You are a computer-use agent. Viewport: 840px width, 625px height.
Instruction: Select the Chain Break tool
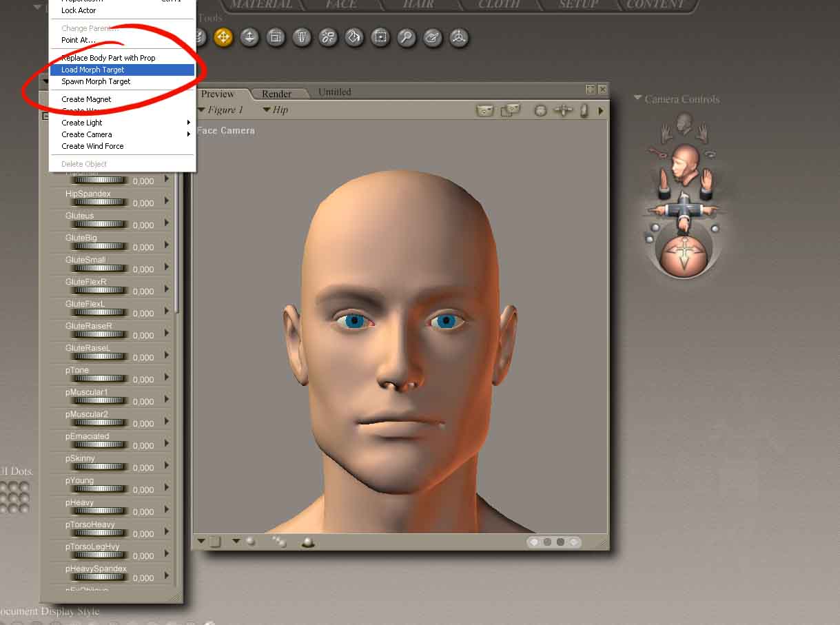(328, 37)
